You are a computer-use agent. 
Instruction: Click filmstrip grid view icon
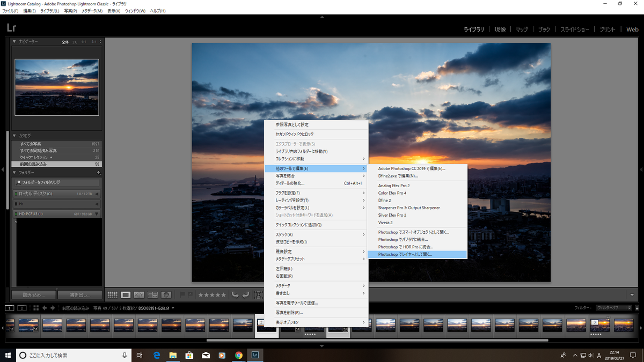coord(36,308)
